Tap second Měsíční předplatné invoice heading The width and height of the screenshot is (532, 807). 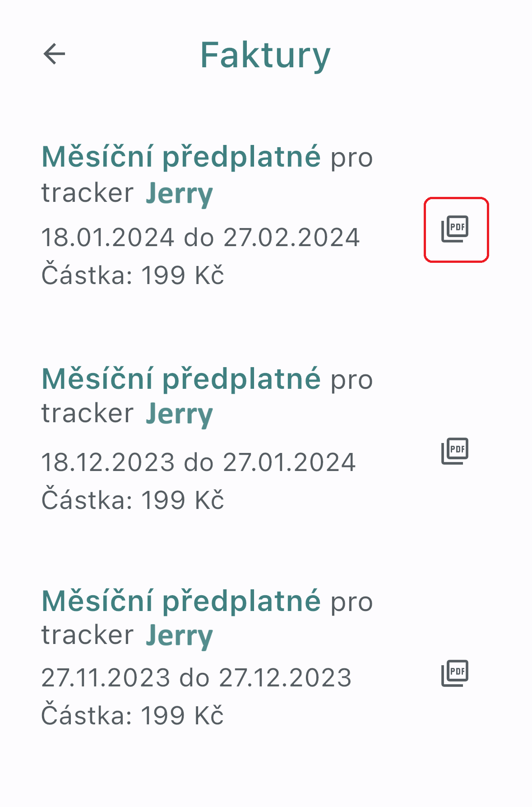point(181,379)
